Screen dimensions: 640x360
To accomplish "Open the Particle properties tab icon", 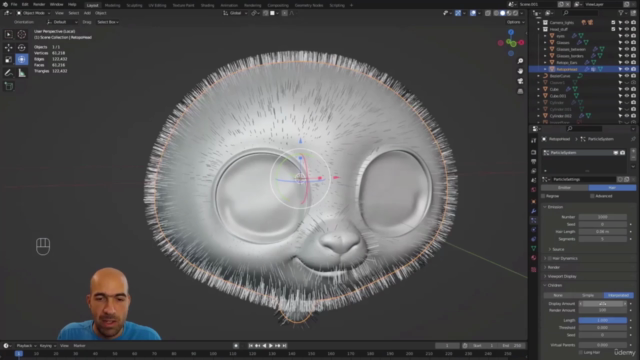I will 533,220.
